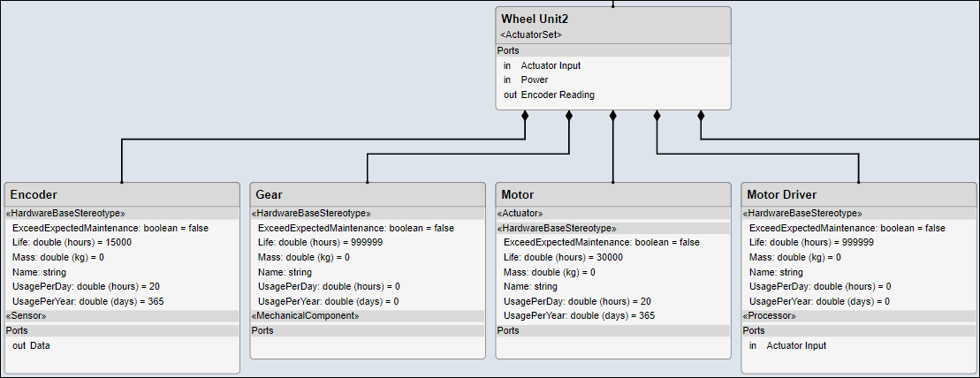Click the ActuatorSet stereotype label

(x=531, y=34)
